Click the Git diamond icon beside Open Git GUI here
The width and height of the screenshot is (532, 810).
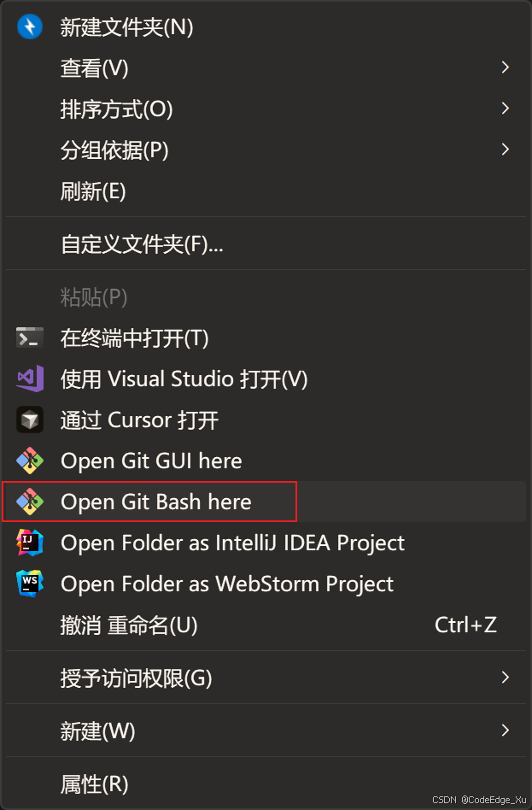point(29,461)
